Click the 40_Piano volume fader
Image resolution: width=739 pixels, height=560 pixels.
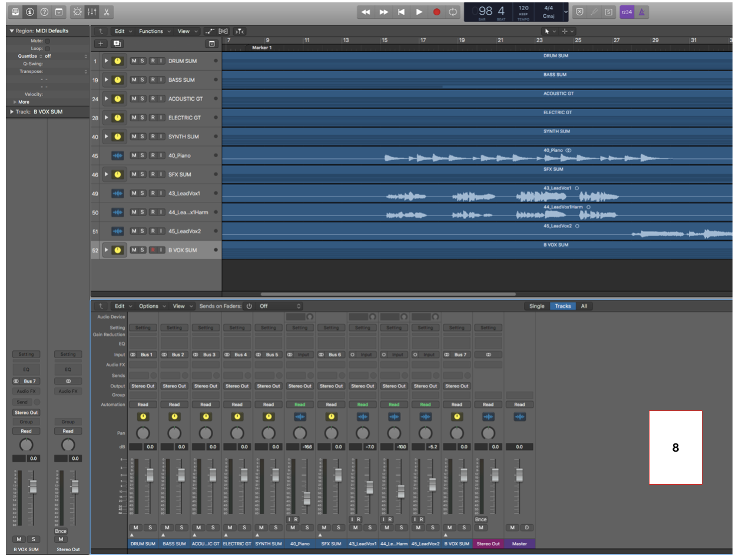coord(307,498)
